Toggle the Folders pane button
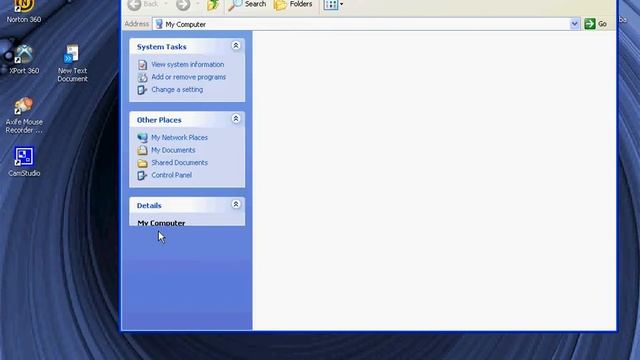The height and width of the screenshot is (360, 640). coord(293,4)
